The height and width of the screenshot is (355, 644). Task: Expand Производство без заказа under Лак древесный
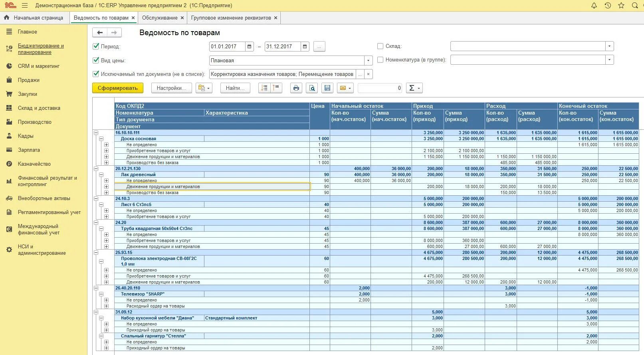106,192
